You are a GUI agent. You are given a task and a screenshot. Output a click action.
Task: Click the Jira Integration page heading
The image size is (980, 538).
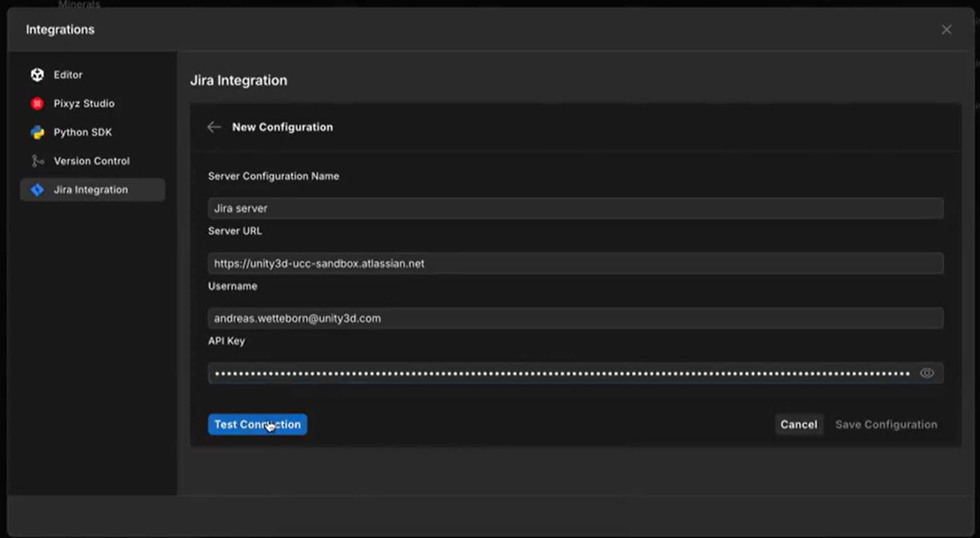pos(239,81)
